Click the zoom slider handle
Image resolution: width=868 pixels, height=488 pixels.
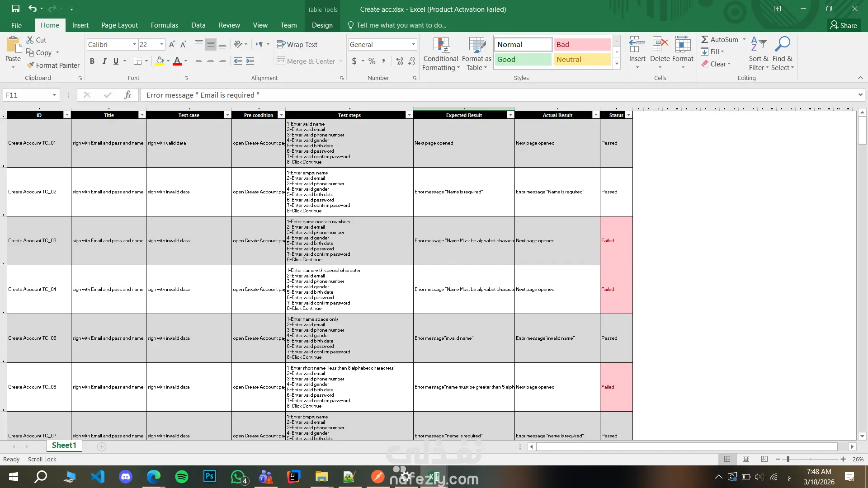tap(788, 459)
